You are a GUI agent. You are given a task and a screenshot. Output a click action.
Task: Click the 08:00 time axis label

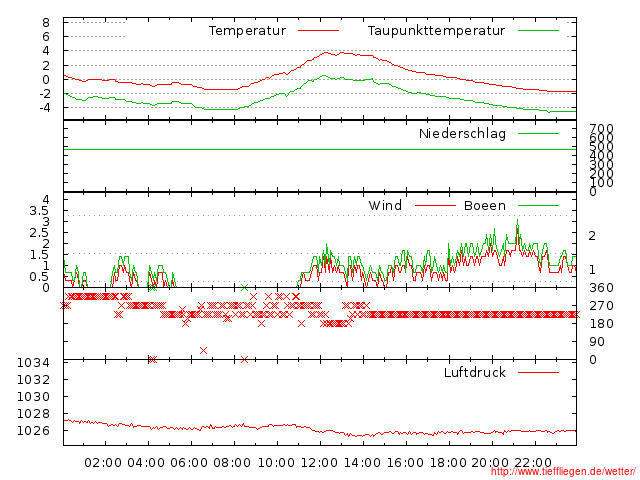pyautogui.click(x=232, y=463)
